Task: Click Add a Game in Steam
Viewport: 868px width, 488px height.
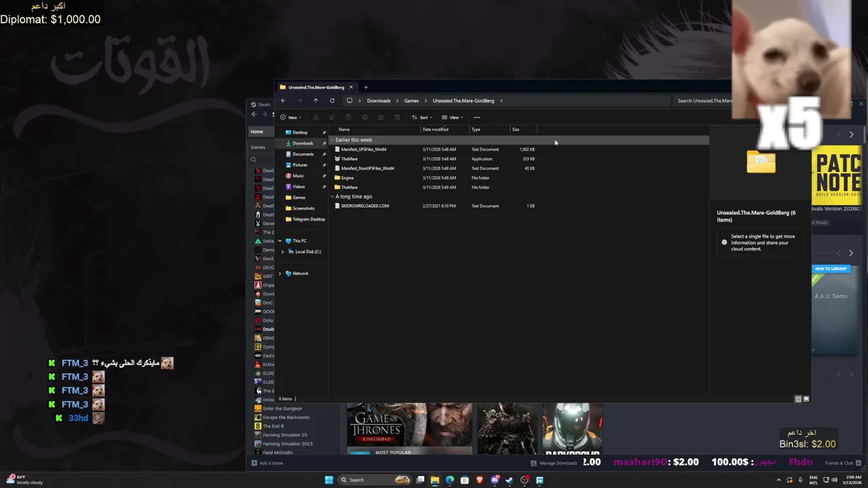Action: click(267, 463)
